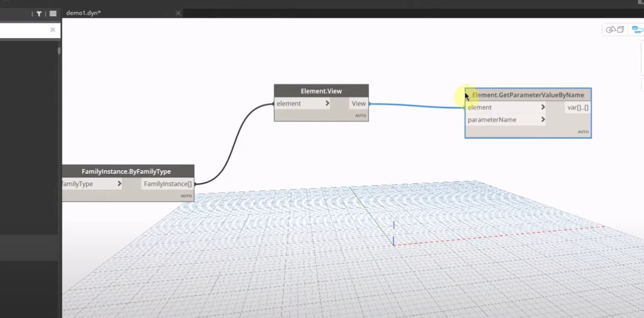Expand the element input chevron on Element.View
Viewport: 644px width, 318px height.
[x=327, y=103]
